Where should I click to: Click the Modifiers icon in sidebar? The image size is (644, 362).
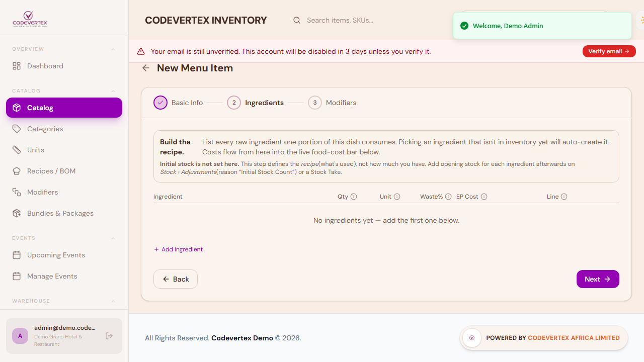17,192
